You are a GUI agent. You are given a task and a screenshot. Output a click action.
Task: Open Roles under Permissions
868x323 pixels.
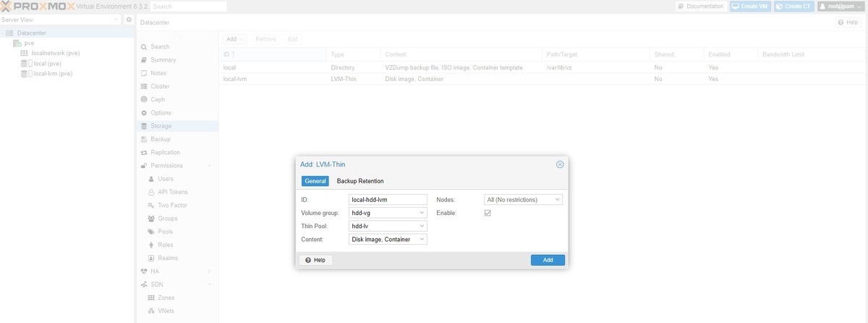click(x=166, y=245)
